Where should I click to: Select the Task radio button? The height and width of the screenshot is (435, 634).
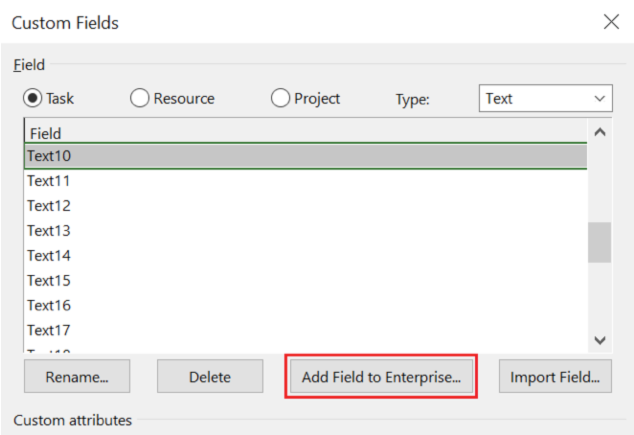click(x=33, y=98)
